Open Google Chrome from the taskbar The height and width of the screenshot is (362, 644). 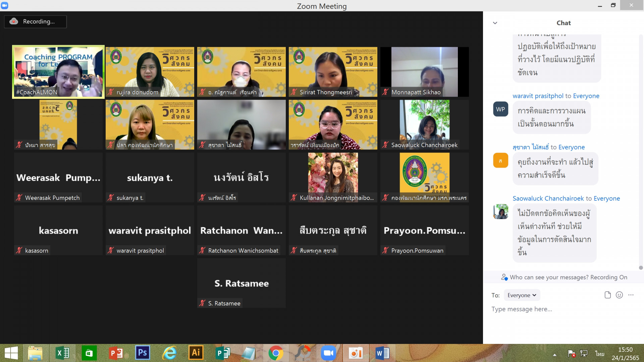[276, 353]
